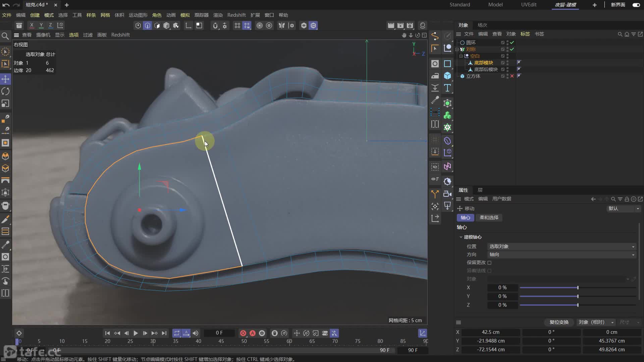Open the Redshift main menu
Image resolution: width=644 pixels, height=362 pixels.
coord(236,15)
